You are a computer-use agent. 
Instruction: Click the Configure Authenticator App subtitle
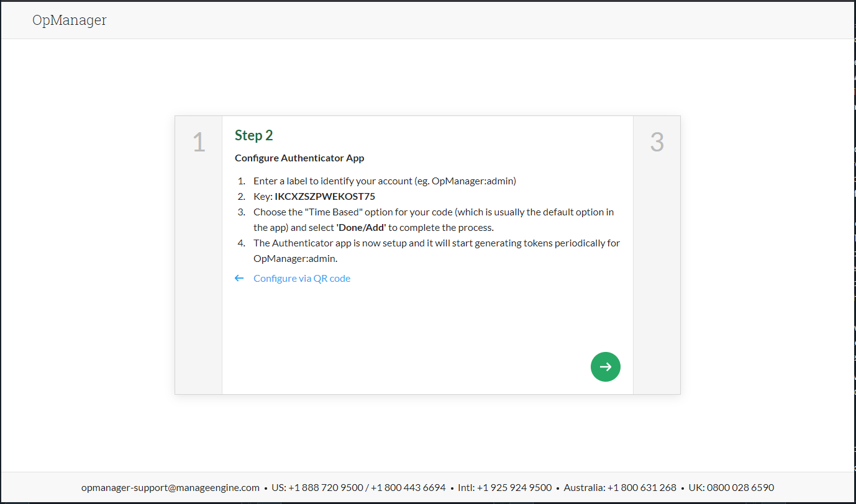[x=299, y=158]
